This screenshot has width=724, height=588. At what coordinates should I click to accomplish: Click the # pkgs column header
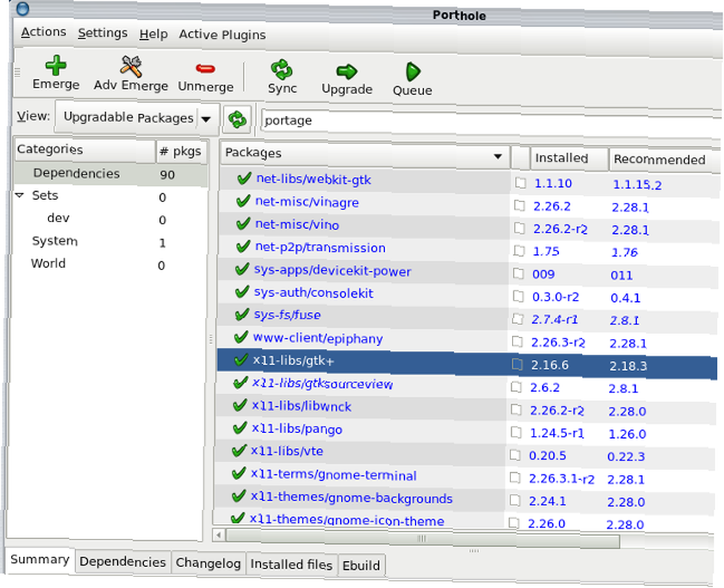coord(182,151)
